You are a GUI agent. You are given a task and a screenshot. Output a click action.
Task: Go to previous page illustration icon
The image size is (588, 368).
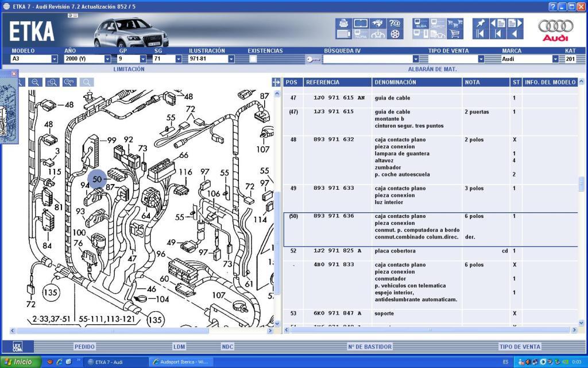[x=498, y=23]
